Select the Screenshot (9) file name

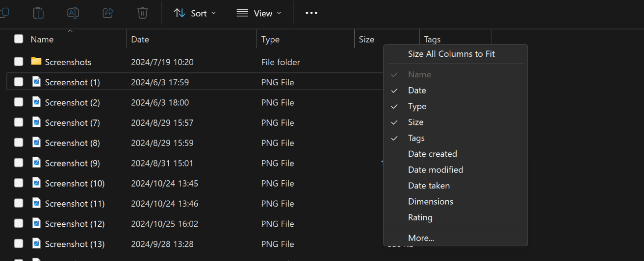(73, 163)
